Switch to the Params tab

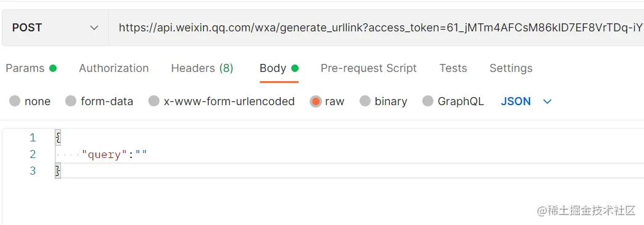click(31, 68)
